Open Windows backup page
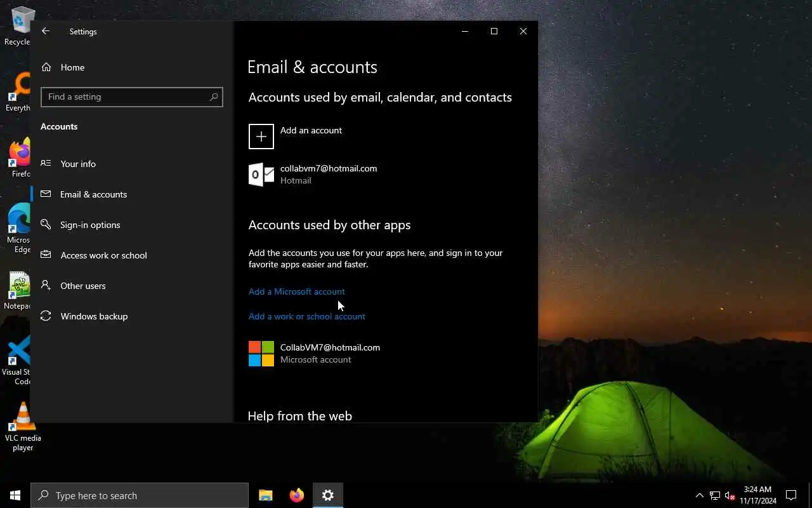Viewport: 812px width, 508px height. click(x=132, y=316)
